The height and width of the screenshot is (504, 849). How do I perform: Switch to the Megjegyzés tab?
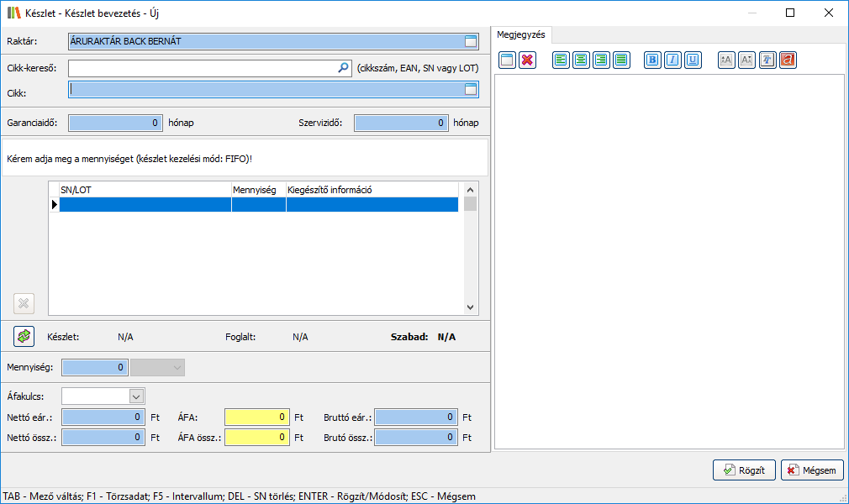(x=521, y=34)
